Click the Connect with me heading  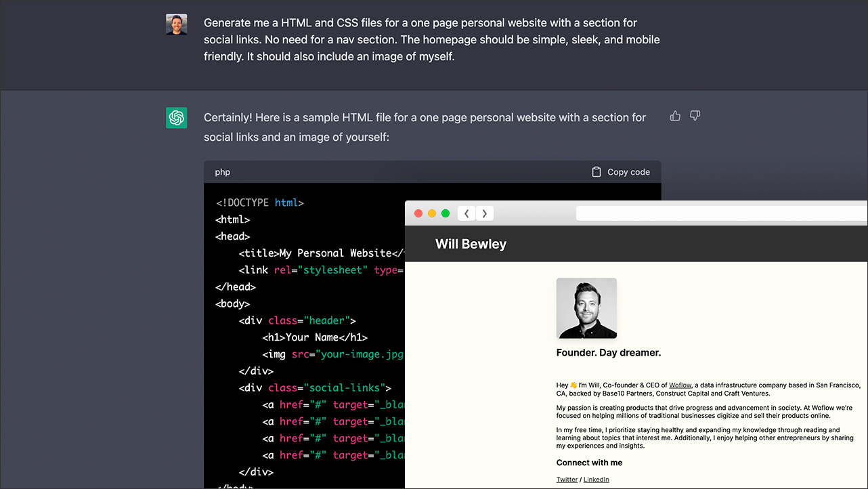(x=589, y=463)
